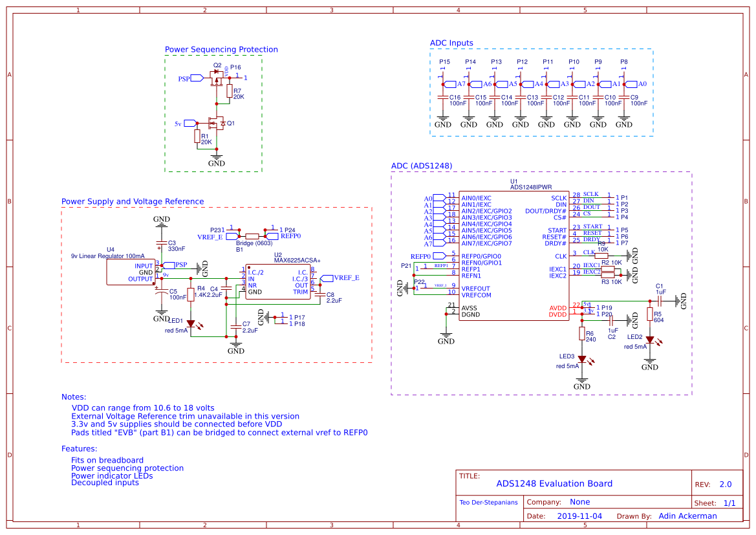Click the note about External Voltage Reference trim

185,417
